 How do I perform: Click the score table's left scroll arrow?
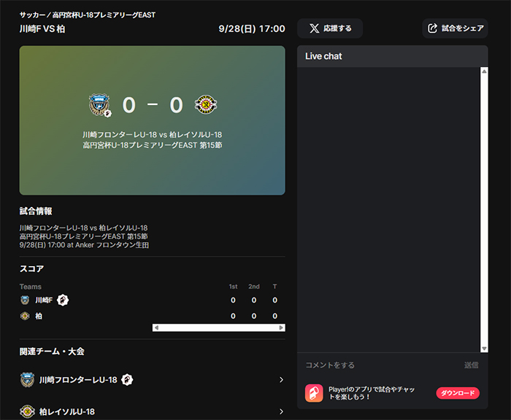click(156, 327)
